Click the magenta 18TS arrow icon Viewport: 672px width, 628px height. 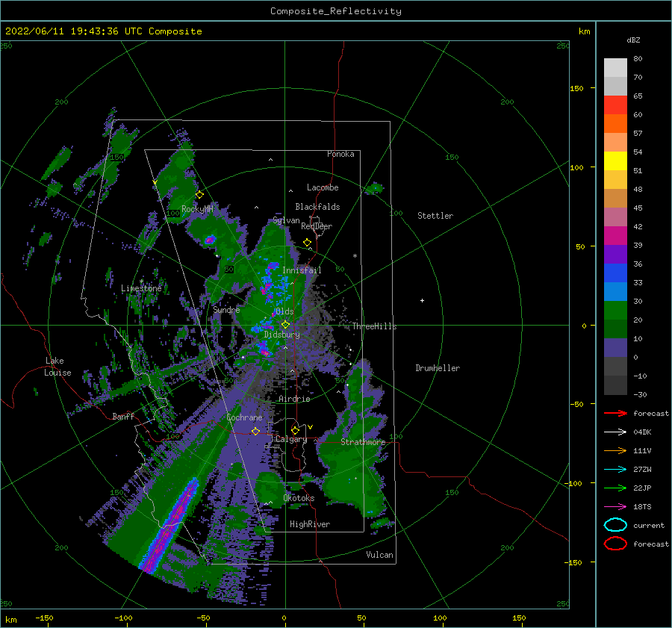point(615,507)
